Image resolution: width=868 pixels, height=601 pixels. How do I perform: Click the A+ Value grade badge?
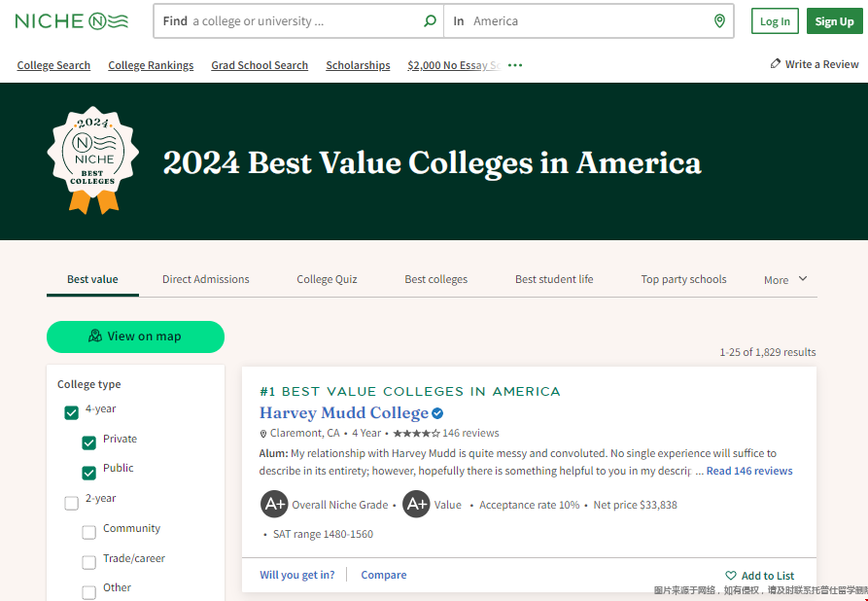point(416,504)
